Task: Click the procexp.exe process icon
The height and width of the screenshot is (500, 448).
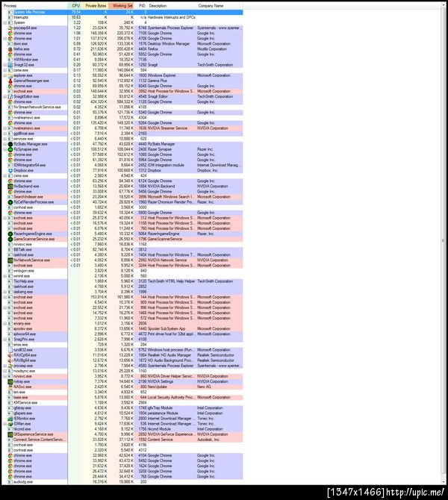Action: [x=10, y=366]
